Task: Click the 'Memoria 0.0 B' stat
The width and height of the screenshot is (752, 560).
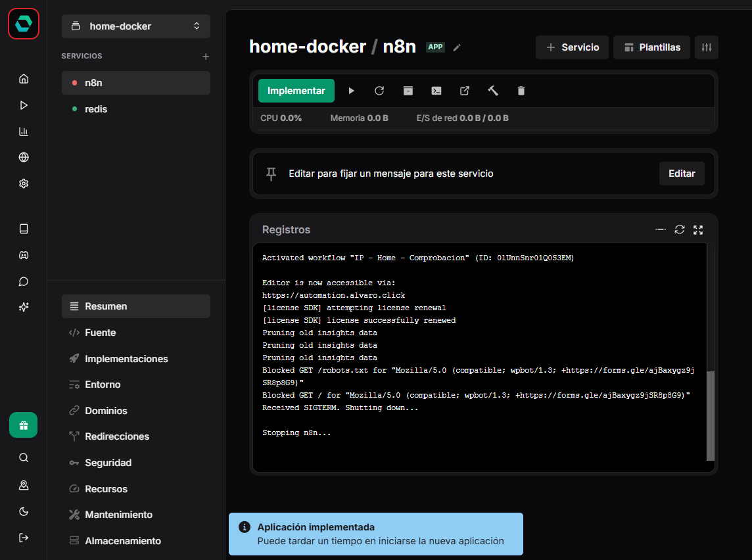Action: (359, 118)
